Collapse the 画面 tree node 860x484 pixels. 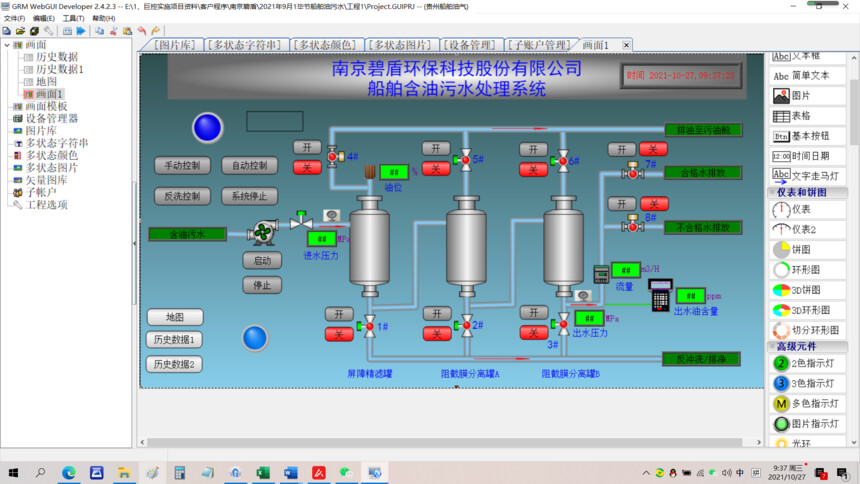click(x=7, y=45)
